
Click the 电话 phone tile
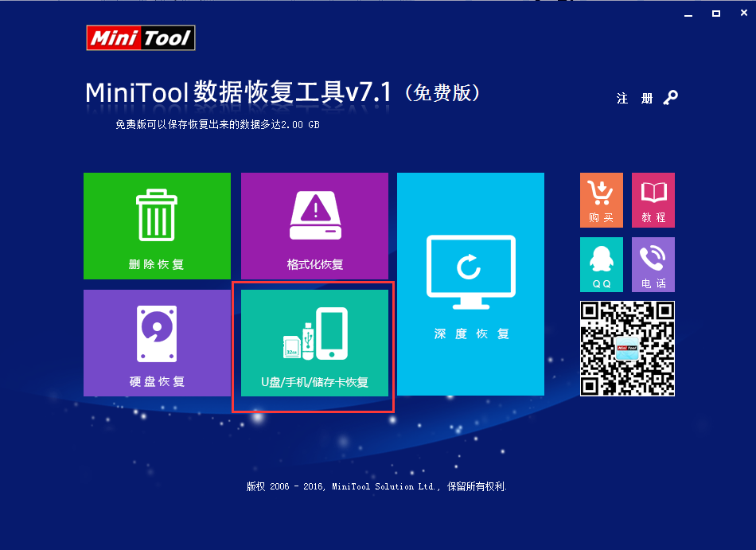click(x=653, y=264)
